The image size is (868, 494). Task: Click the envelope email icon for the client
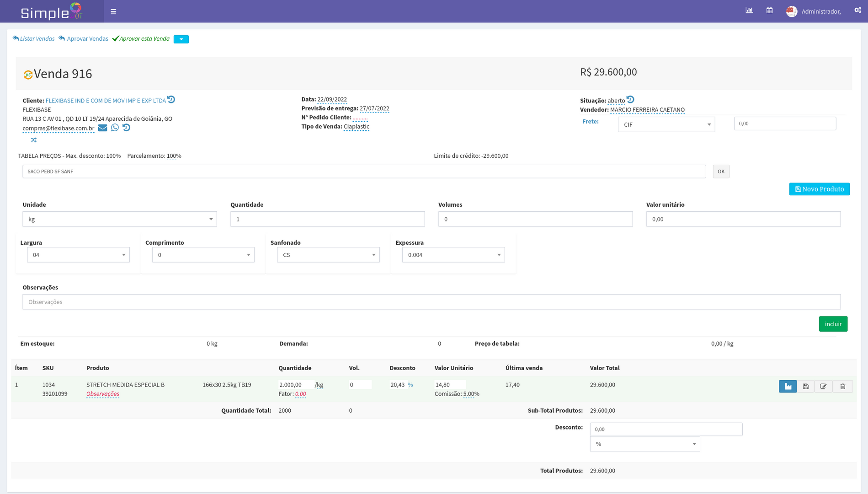point(102,128)
